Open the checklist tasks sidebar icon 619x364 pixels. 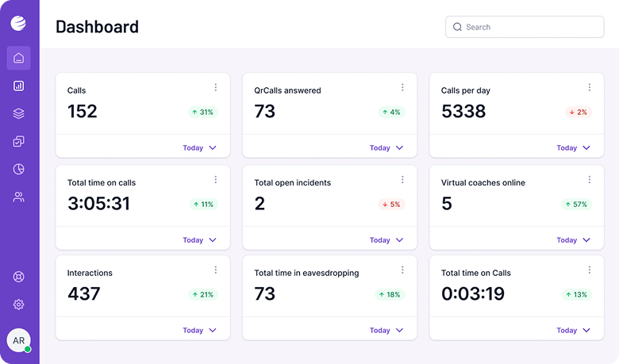[x=18, y=141]
